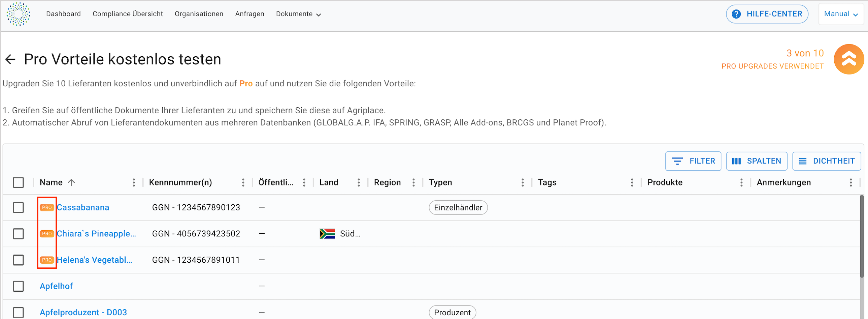Click GGN - 1234567890123 cell
This screenshot has width=868, height=319.
point(196,207)
